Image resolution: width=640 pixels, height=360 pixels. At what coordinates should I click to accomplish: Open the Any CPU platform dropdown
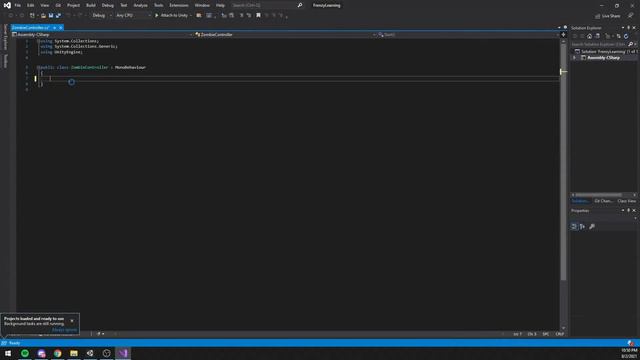[133, 16]
